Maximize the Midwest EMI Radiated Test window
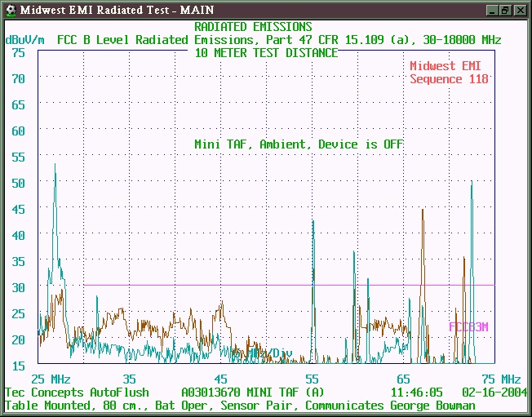Screen dimensions: 532x417 coord(503,10)
